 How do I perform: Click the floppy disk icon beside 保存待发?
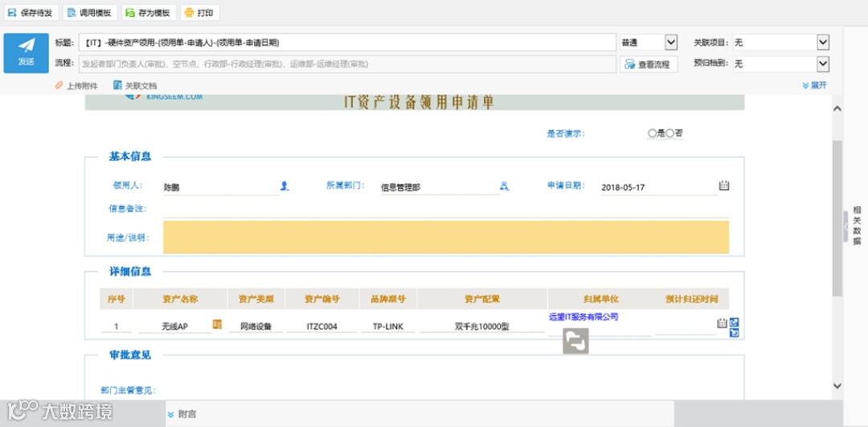tap(12, 13)
